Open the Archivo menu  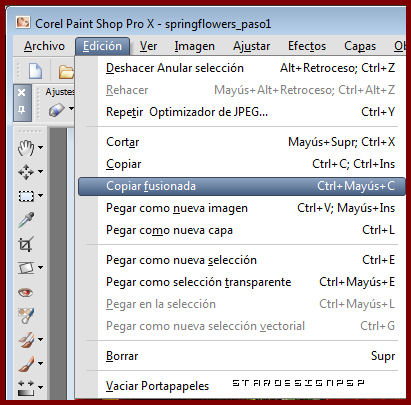coord(44,46)
